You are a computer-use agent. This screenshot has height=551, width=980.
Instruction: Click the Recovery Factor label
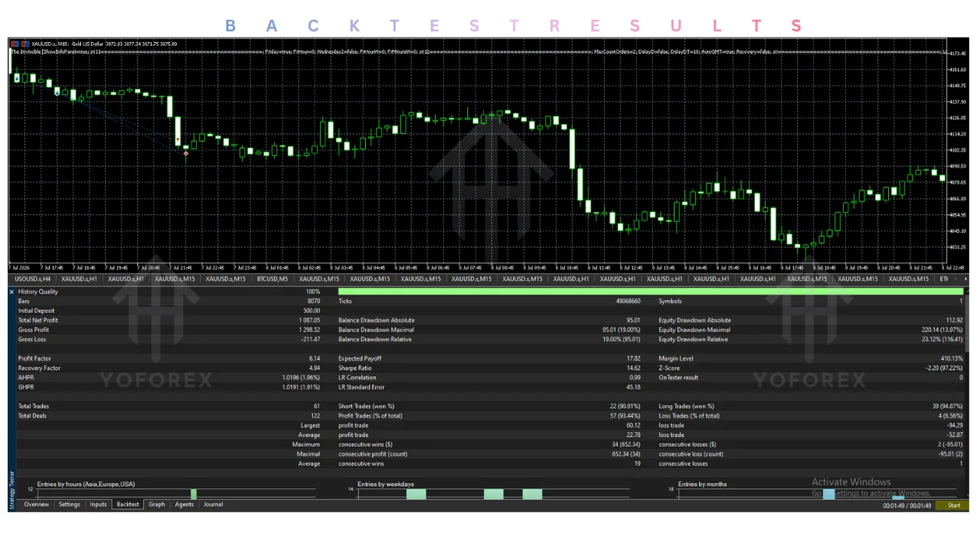[40, 368]
